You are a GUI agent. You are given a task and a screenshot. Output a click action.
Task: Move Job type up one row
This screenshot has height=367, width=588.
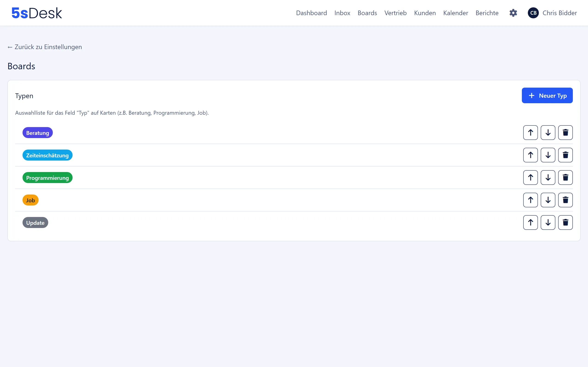pyautogui.click(x=530, y=200)
